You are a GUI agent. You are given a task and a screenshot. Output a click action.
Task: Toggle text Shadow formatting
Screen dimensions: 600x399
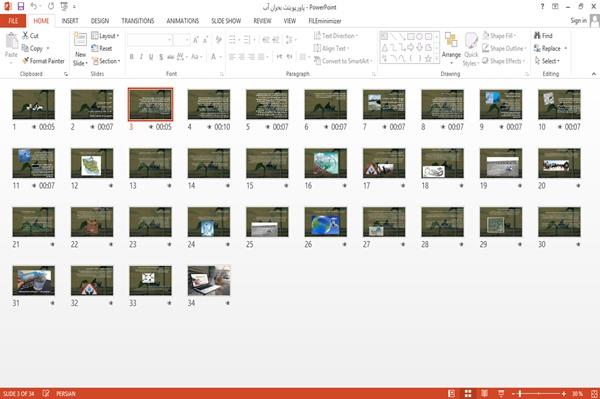(x=161, y=57)
